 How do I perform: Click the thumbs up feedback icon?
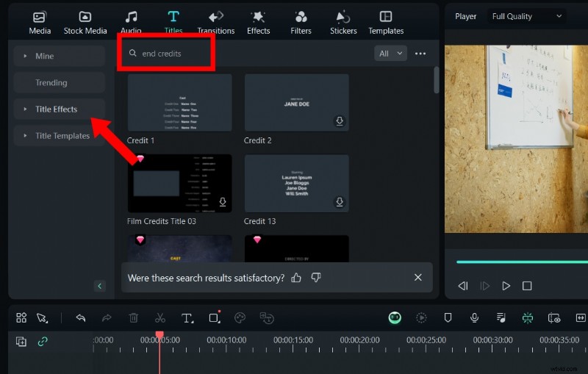point(296,278)
